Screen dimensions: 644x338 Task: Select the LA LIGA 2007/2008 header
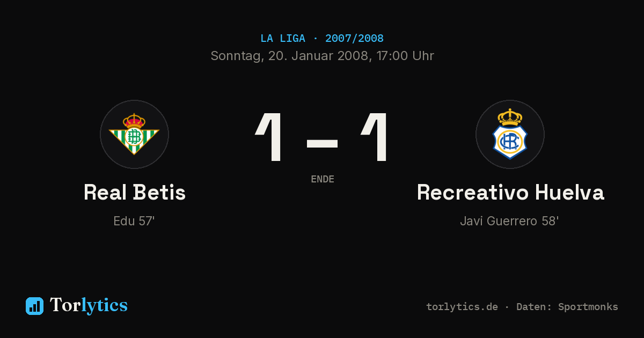(x=322, y=39)
